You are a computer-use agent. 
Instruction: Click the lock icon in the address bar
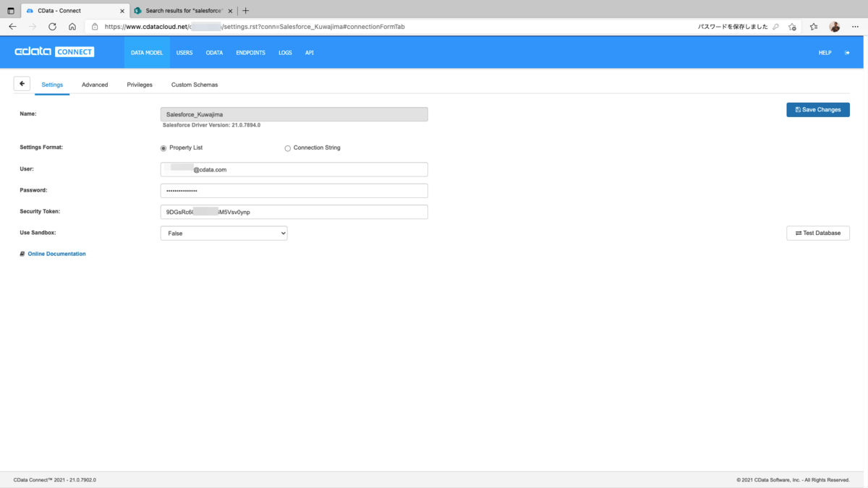click(x=95, y=27)
